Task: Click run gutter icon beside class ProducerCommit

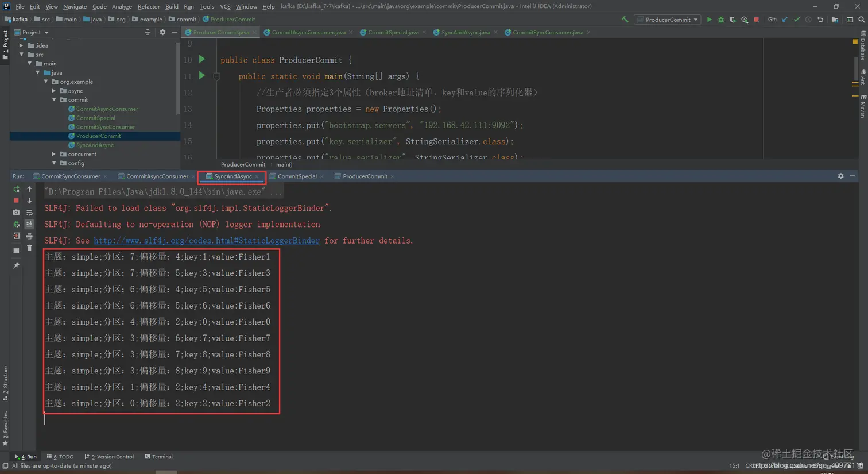Action: [x=201, y=59]
